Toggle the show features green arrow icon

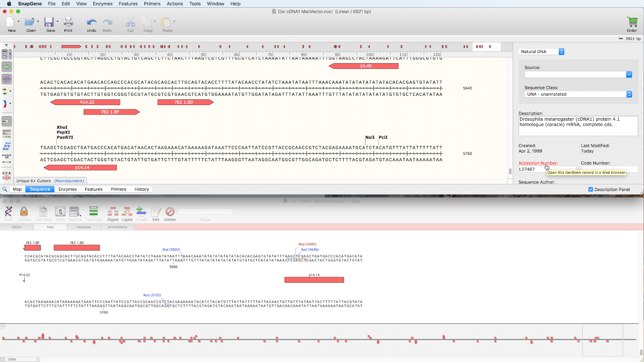point(6,67)
